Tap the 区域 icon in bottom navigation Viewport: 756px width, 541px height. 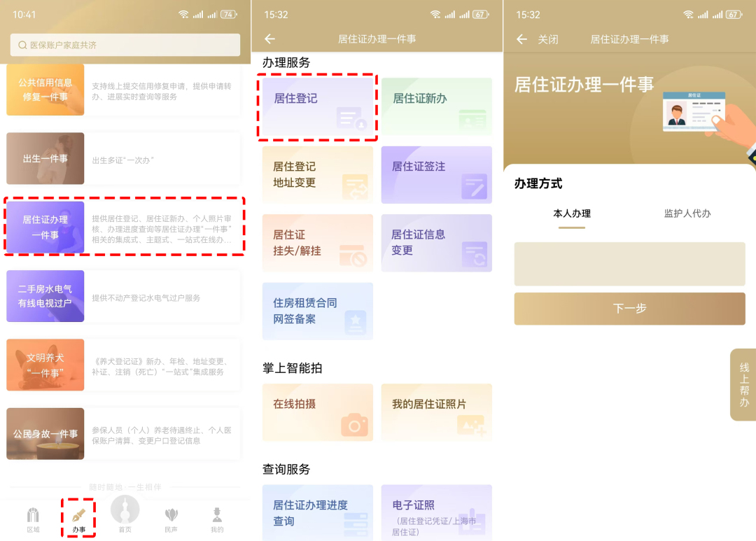[x=33, y=519]
